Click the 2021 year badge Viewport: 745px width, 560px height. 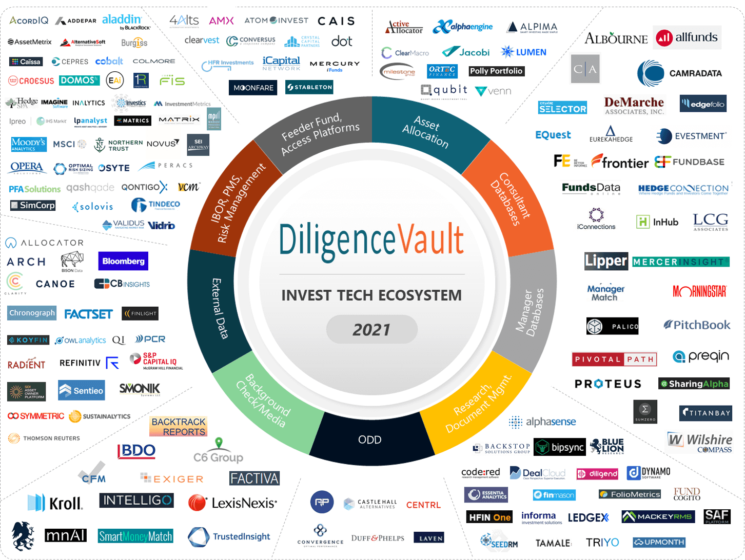pyautogui.click(x=371, y=329)
